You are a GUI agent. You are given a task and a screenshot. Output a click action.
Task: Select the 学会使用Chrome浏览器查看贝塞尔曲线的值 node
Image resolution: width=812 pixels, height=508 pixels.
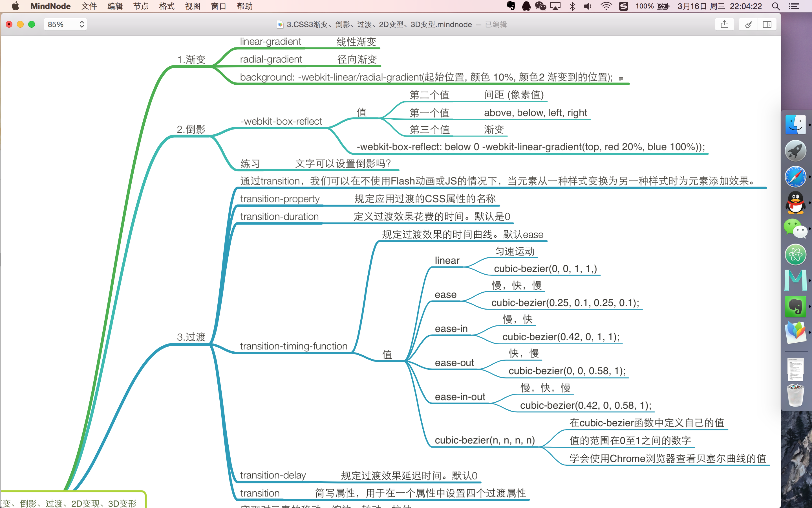point(668,458)
